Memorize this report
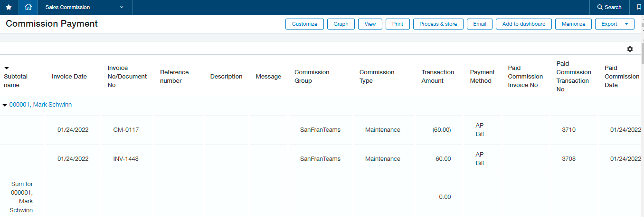 tap(573, 24)
